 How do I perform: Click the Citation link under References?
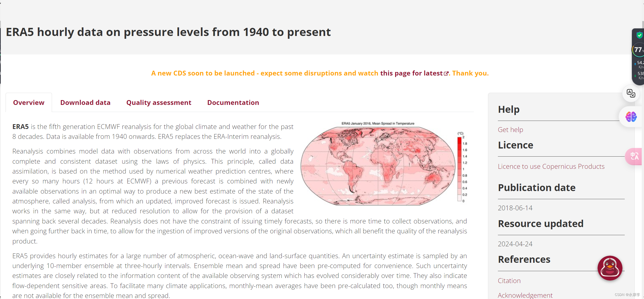(x=509, y=281)
